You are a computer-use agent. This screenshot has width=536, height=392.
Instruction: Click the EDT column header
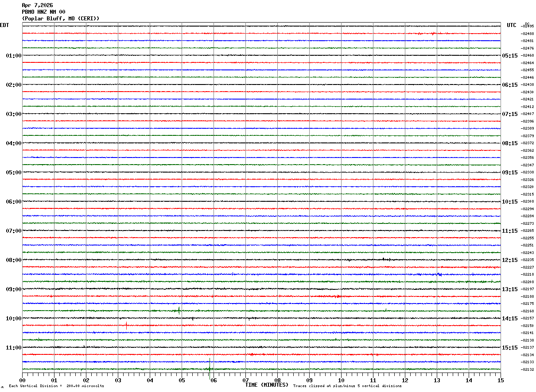click(4, 25)
